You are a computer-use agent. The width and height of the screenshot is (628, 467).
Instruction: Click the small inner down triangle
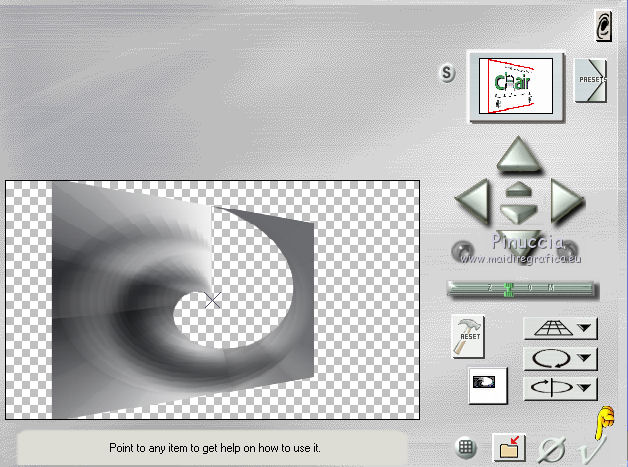click(x=518, y=214)
